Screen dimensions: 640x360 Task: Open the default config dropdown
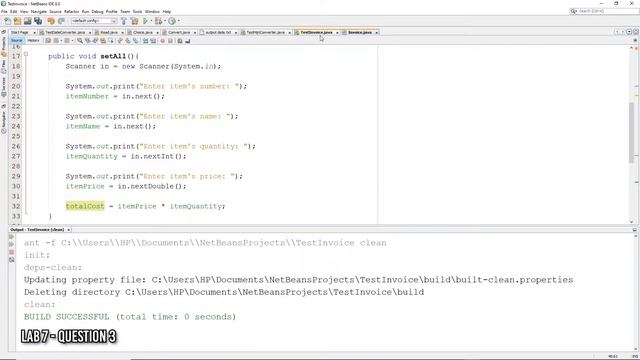94,21
